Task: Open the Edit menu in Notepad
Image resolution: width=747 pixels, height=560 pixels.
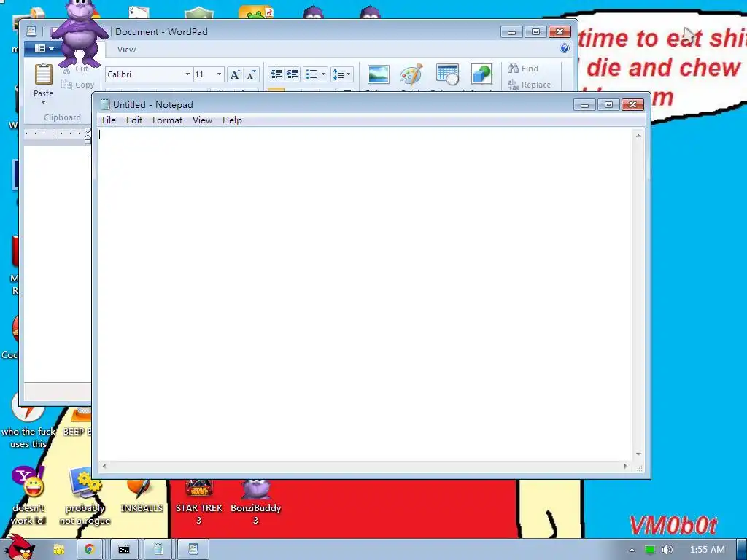Action: pyautogui.click(x=134, y=120)
